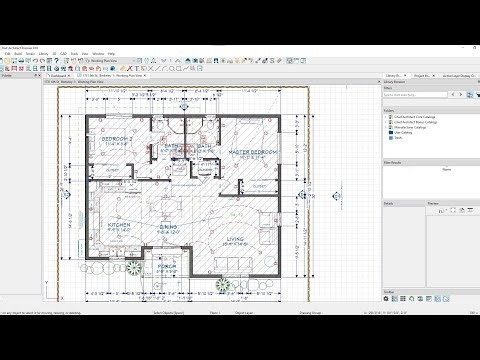Switch to Active Layer Display Options tab
This screenshot has width=480, height=360.
pyautogui.click(x=459, y=76)
